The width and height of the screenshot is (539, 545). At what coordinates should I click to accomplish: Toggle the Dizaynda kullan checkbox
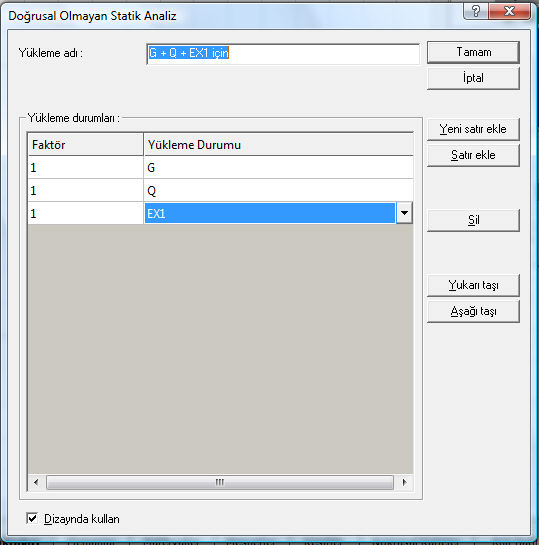32,518
